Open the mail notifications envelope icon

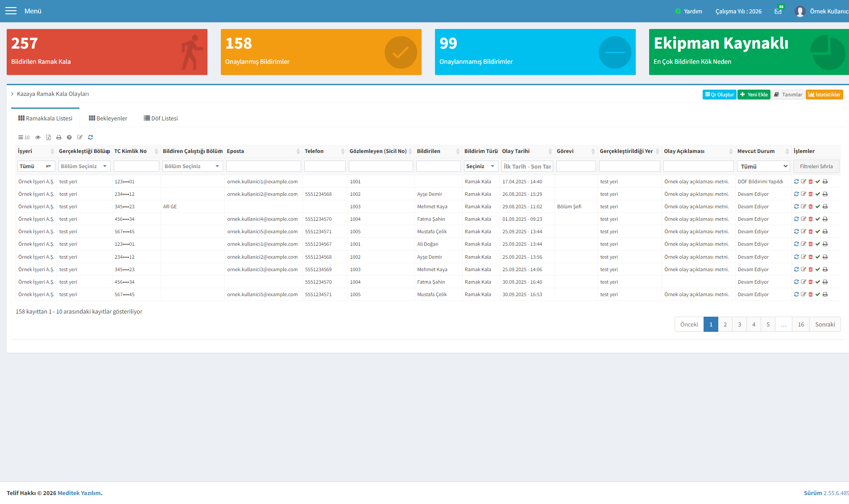(x=778, y=11)
